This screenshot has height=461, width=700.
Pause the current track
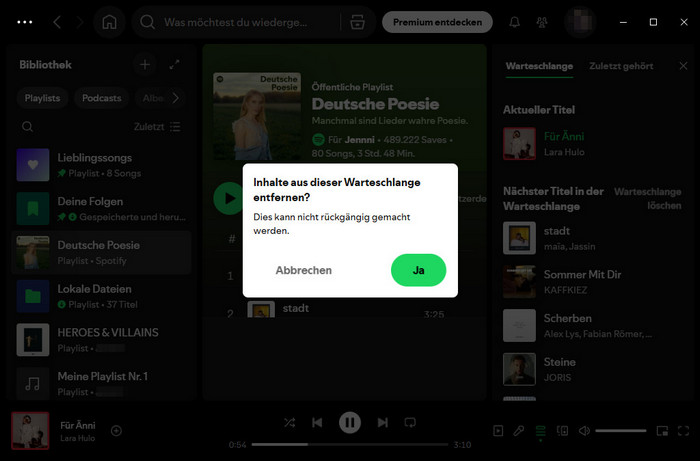pyautogui.click(x=350, y=422)
